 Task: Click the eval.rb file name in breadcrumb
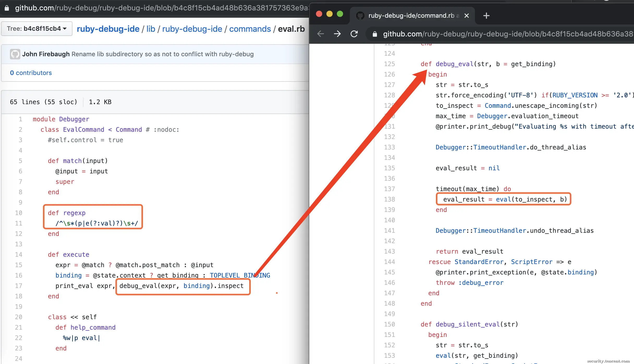click(291, 29)
